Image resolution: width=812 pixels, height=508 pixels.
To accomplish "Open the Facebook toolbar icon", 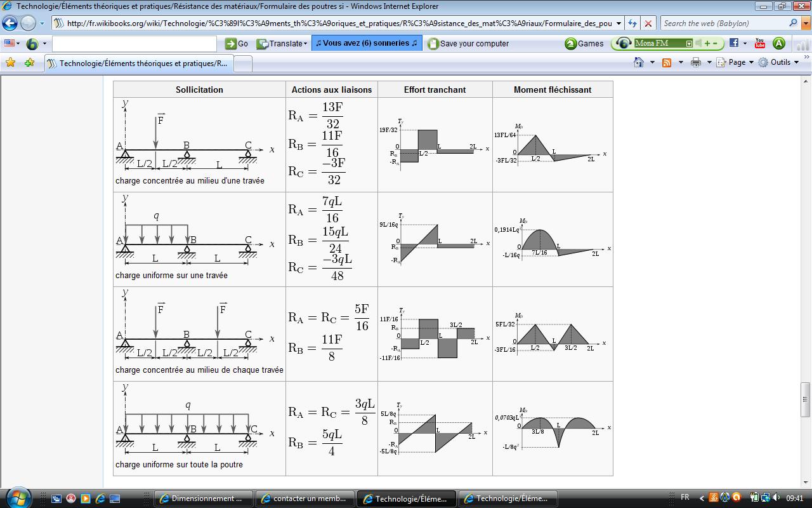I will pyautogui.click(x=734, y=43).
